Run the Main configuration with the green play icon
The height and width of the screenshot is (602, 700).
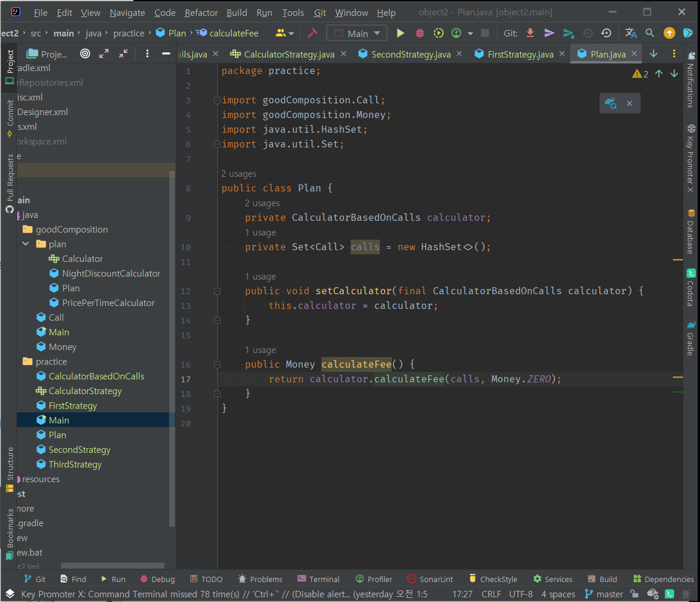click(401, 33)
